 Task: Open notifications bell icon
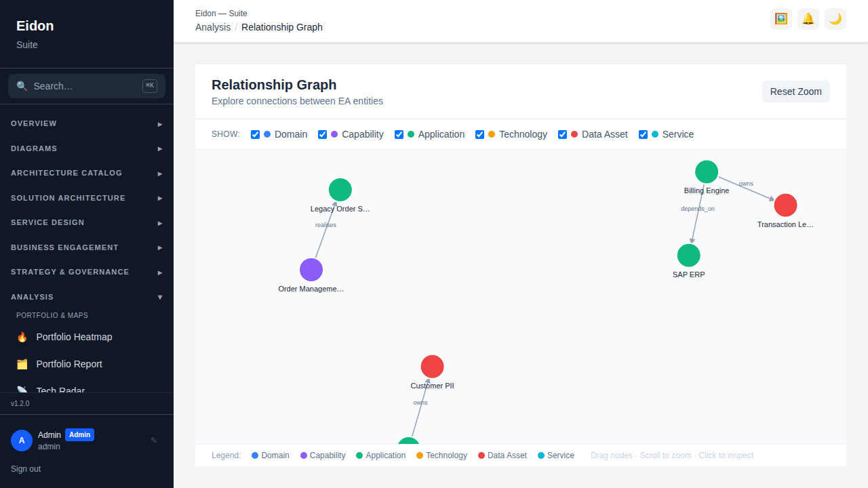(808, 19)
